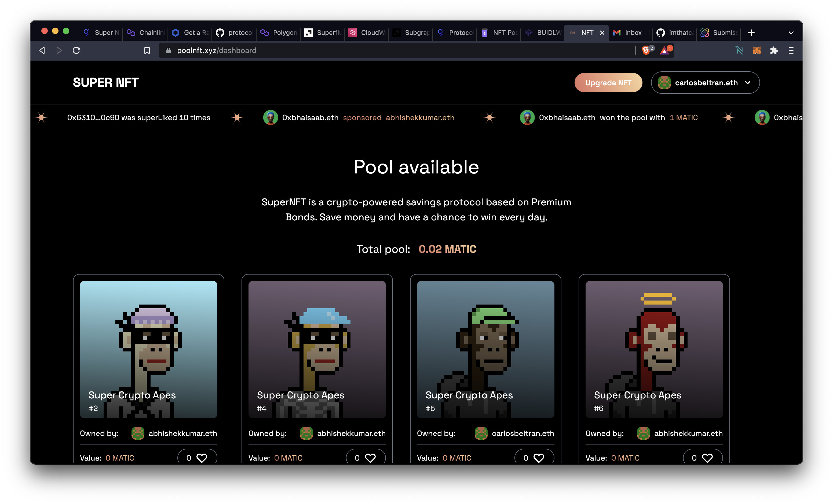Open the browser extensions puzzle icon
Image resolution: width=833 pixels, height=504 pixels.
point(774,50)
